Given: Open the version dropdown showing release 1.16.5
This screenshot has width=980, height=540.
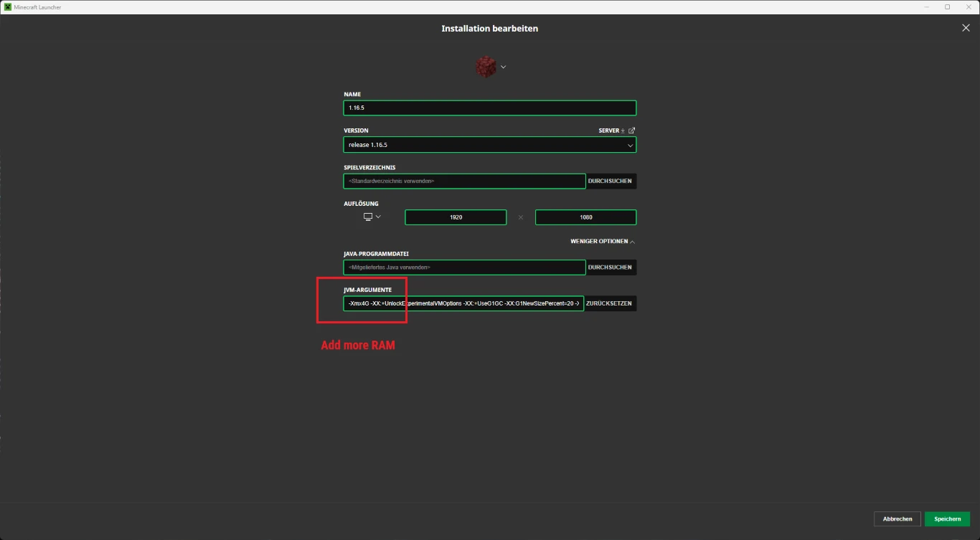Looking at the screenshot, I should tap(490, 144).
